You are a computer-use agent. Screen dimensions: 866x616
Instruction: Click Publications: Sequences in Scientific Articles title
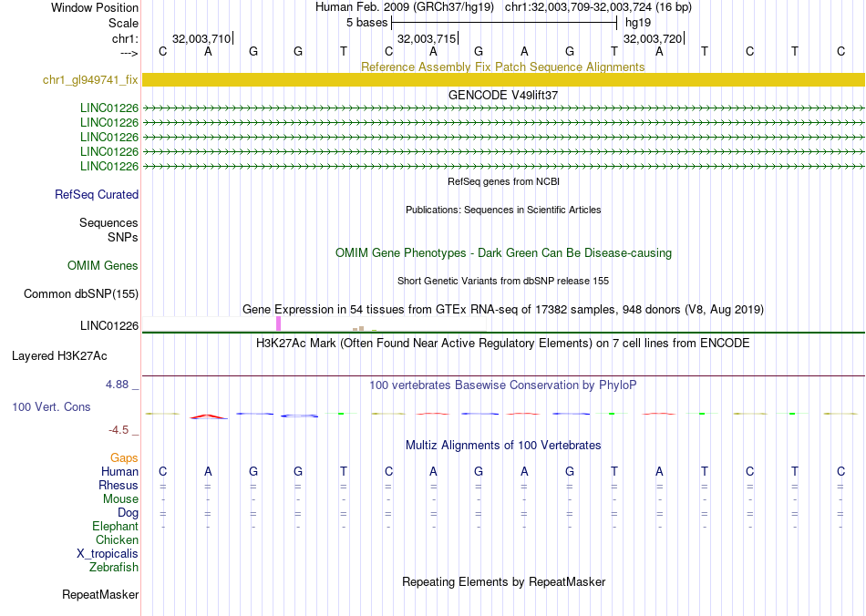tap(503, 210)
